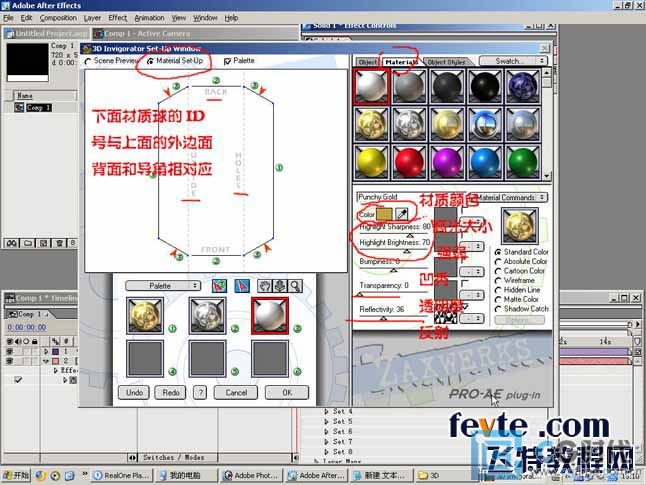
Task: Open the Layer menu
Action: pyautogui.click(x=92, y=18)
